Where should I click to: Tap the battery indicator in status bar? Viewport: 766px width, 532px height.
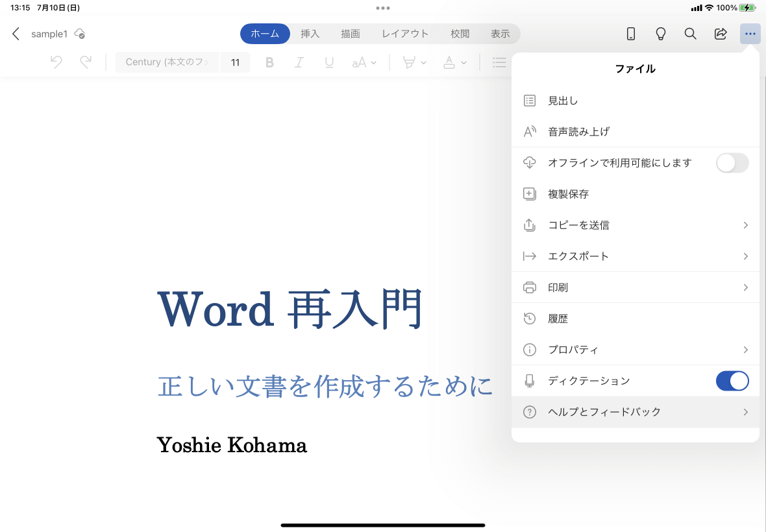[x=747, y=8]
